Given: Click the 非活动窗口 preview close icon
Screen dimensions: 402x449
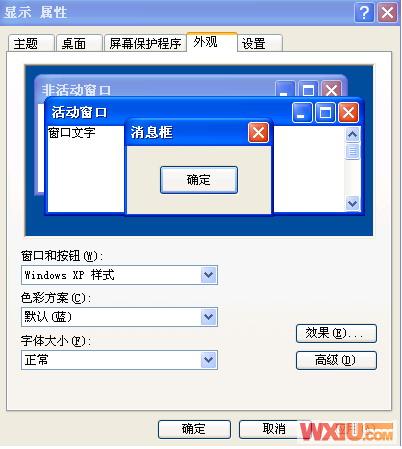Looking at the screenshot, I should (x=331, y=89).
